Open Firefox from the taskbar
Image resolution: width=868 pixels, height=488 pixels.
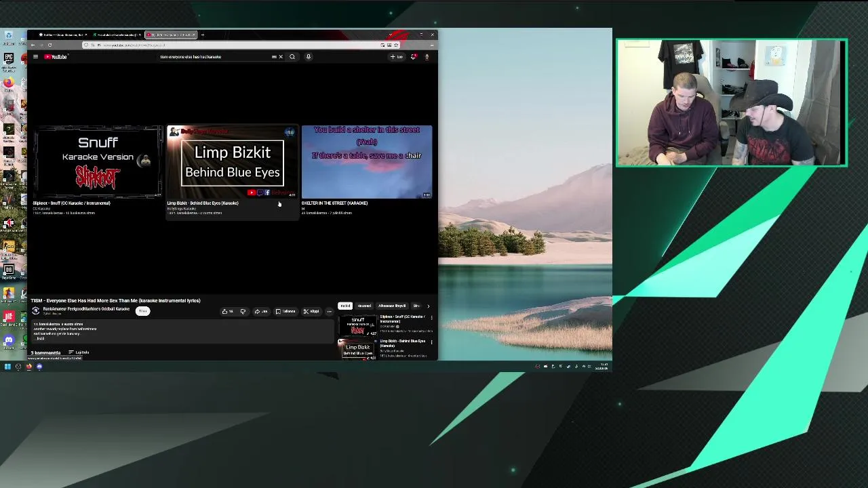click(x=28, y=367)
